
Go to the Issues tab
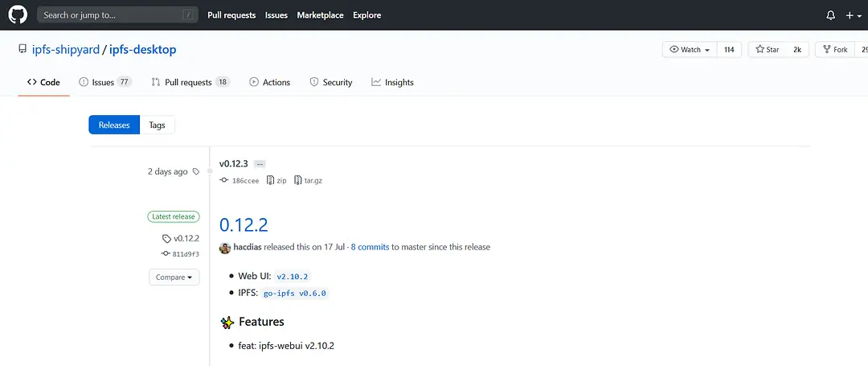click(104, 82)
